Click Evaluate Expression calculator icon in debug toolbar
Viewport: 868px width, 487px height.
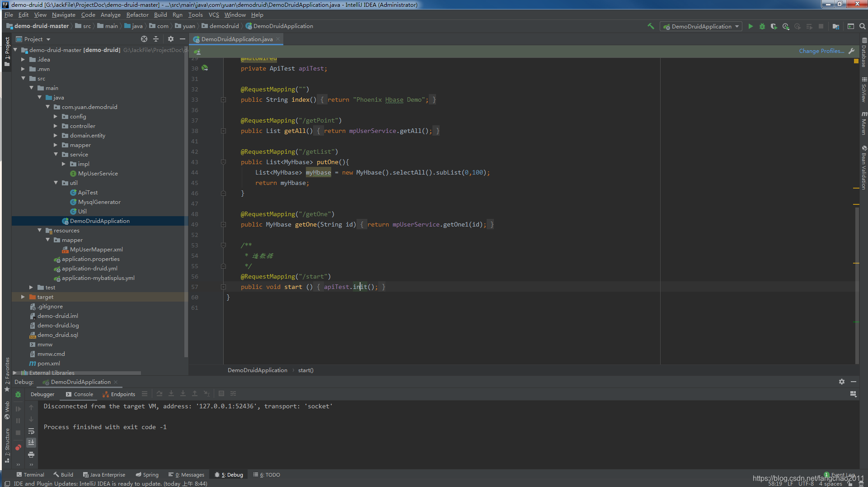click(221, 393)
